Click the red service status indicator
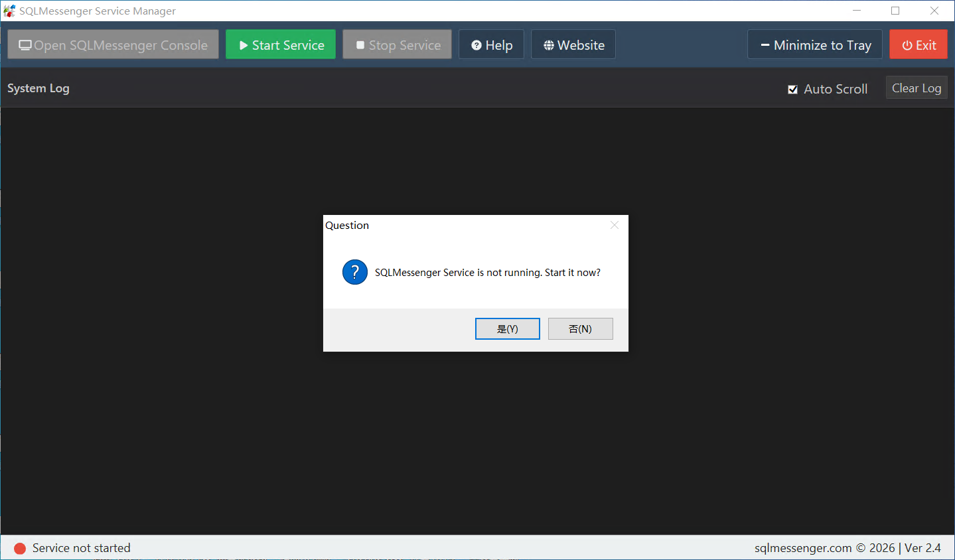955x560 pixels. tap(20, 548)
